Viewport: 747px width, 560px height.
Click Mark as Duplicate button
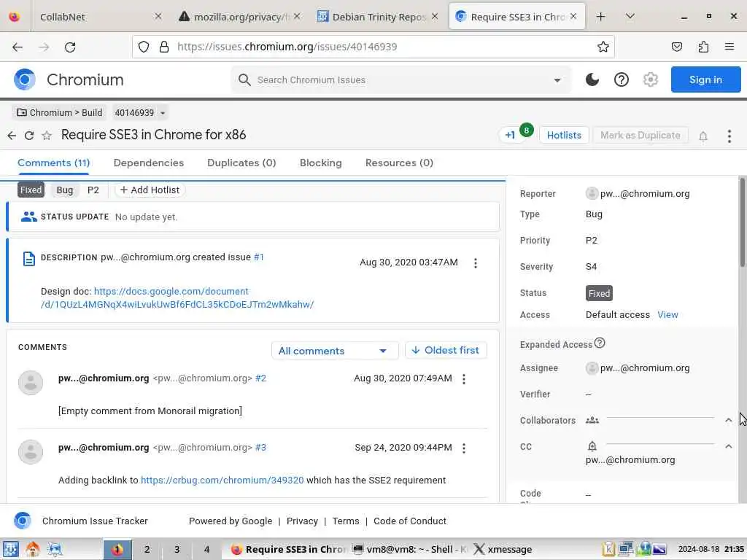point(640,135)
